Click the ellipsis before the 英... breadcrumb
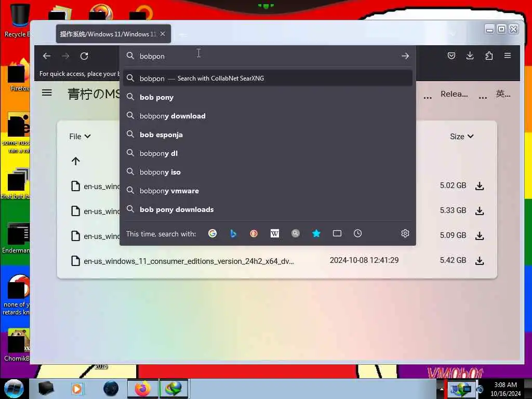This screenshot has height=399, width=532. tap(483, 97)
